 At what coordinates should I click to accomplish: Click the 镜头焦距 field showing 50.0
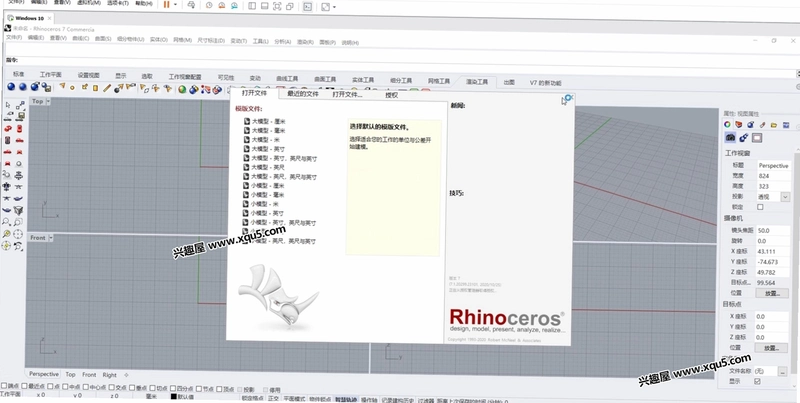[771, 231]
